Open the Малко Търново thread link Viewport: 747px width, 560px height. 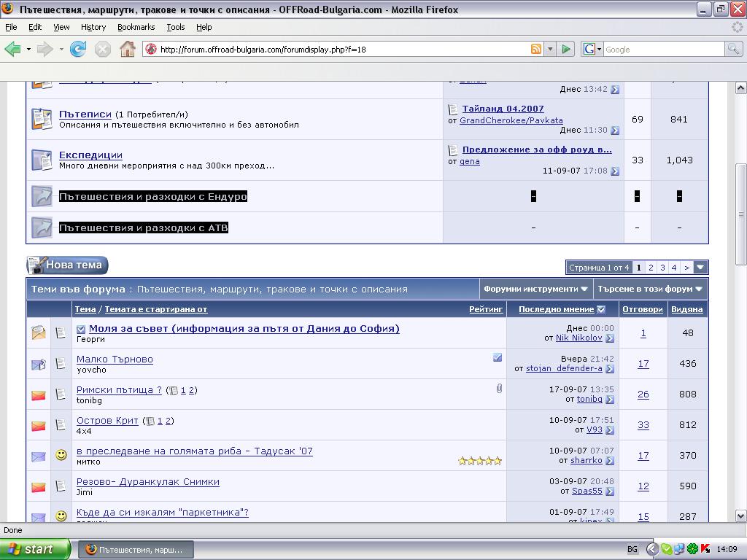coord(115,359)
